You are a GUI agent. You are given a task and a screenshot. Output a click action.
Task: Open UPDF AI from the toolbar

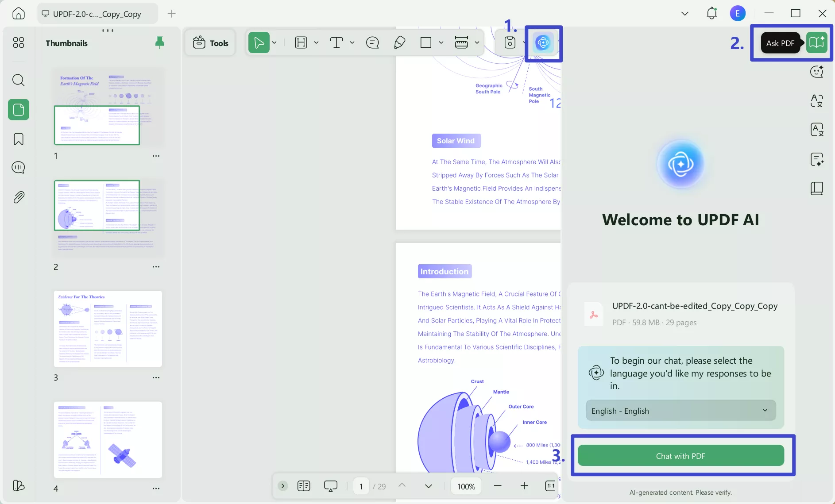pos(544,43)
